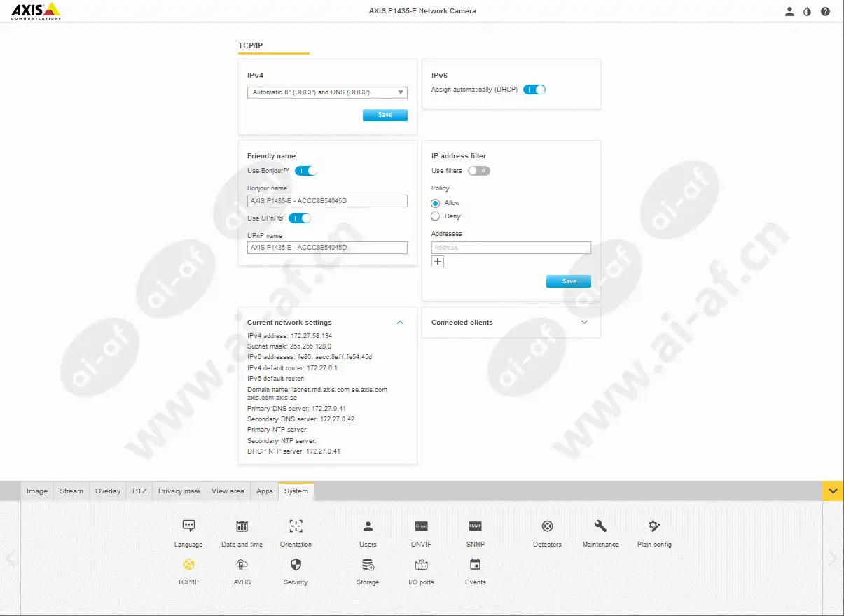Click the DHCP NTP server line
This screenshot has width=844, height=616.
(294, 451)
